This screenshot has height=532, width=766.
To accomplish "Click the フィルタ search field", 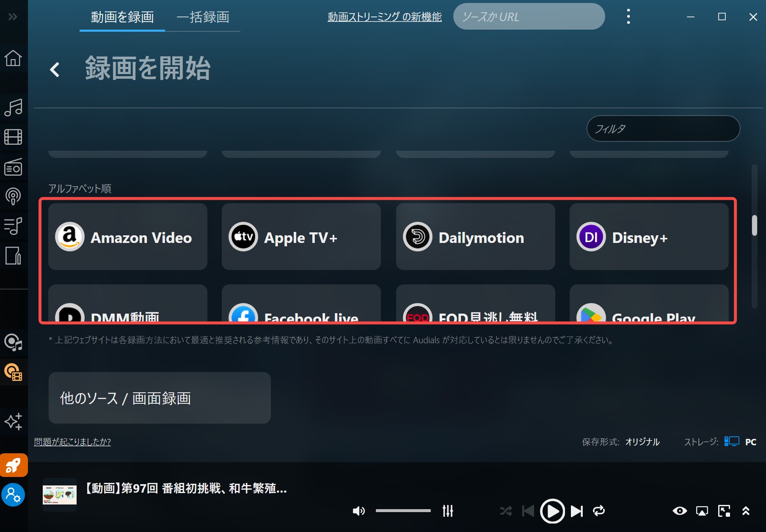I will (x=663, y=129).
